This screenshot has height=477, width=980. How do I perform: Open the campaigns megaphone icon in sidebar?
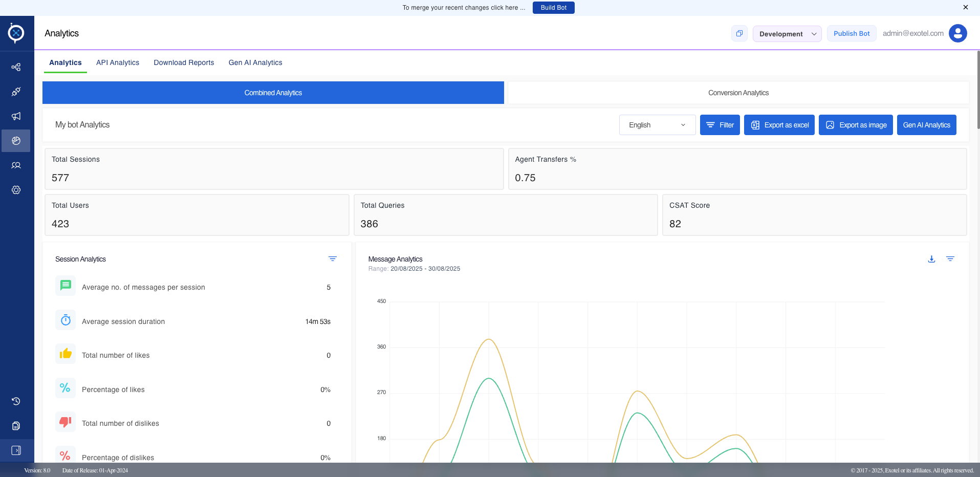point(16,116)
